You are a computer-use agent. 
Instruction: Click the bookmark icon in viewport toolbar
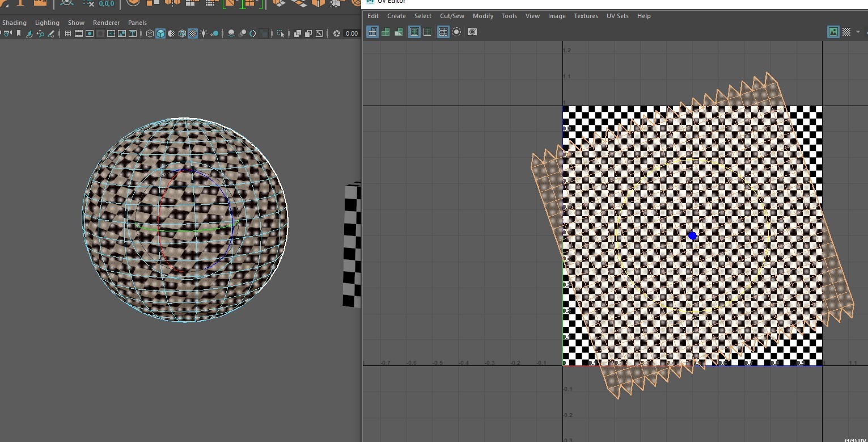pyautogui.click(x=19, y=33)
